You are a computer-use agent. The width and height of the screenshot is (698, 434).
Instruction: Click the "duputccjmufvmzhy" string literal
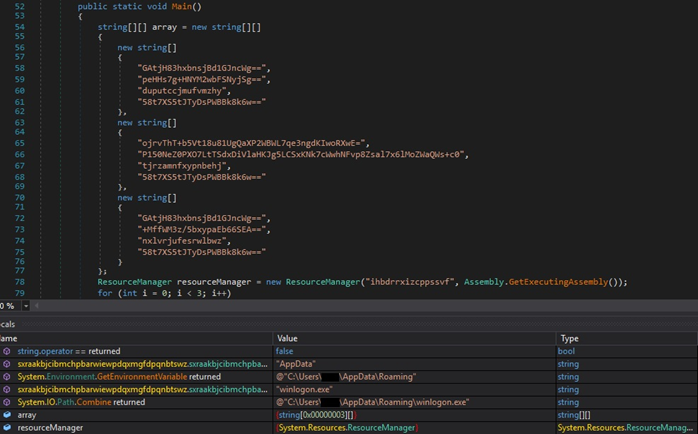(x=182, y=91)
